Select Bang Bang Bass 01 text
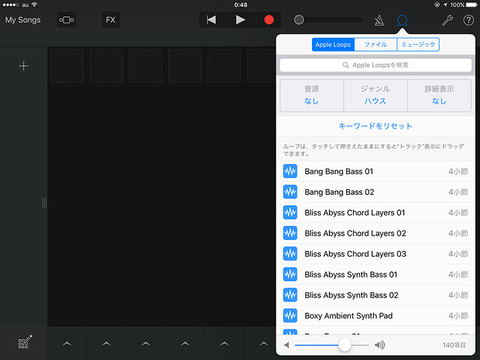Viewport: 480px width, 360px height. point(339,171)
